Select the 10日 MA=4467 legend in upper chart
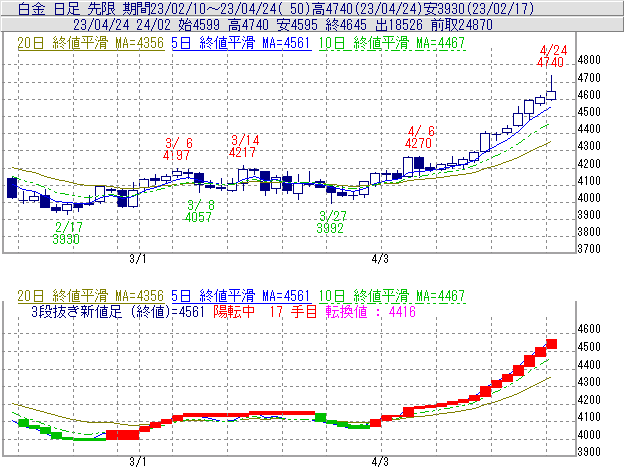The image size is (624, 475). (x=392, y=43)
